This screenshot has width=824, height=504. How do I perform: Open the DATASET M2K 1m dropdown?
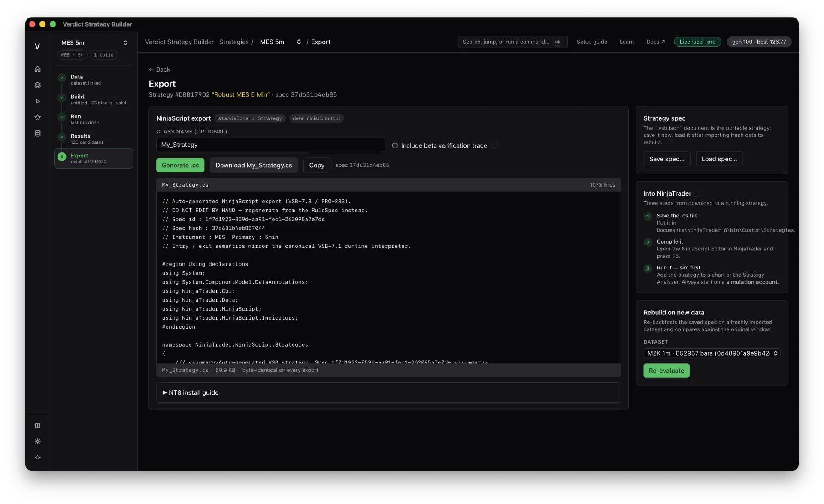[712, 353]
